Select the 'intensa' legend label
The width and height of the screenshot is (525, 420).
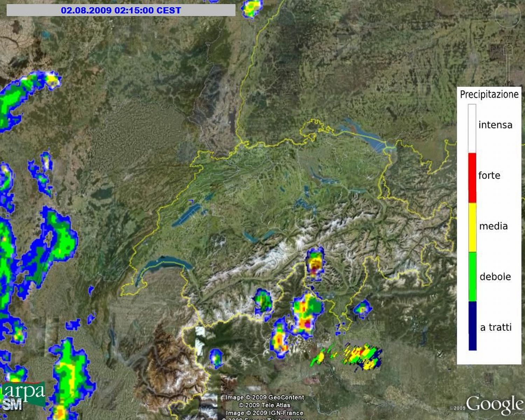click(x=495, y=125)
